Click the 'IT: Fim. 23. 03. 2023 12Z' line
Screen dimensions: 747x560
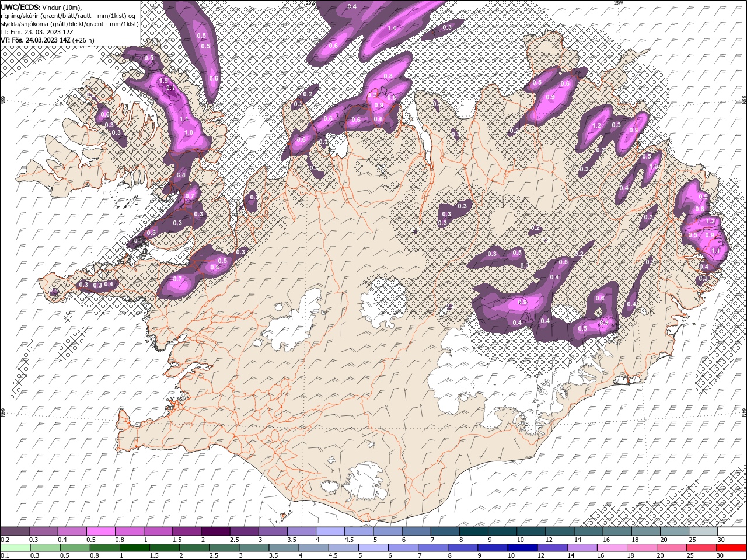pyautogui.click(x=37, y=32)
